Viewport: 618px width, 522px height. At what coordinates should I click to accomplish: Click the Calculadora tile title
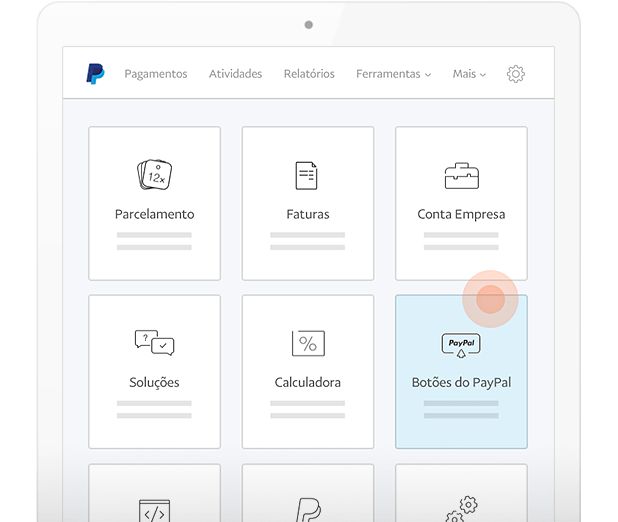click(x=307, y=382)
